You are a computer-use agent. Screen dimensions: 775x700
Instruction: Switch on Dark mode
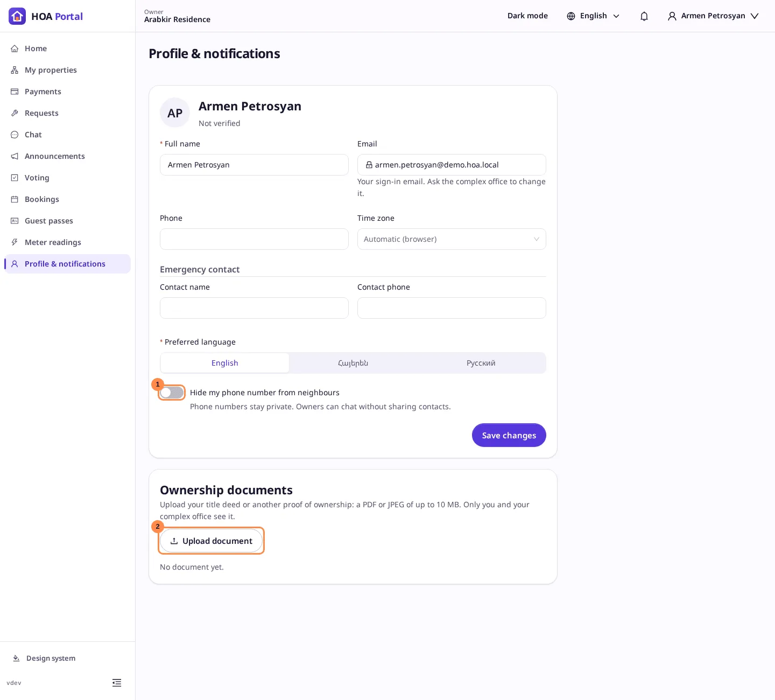[527, 16]
